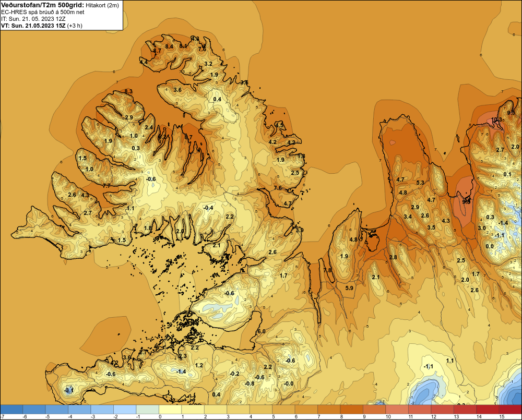Screen dimensions: 522x420
Task: Click the '-0.4' temperature value
Action: pyautogui.click(x=208, y=208)
